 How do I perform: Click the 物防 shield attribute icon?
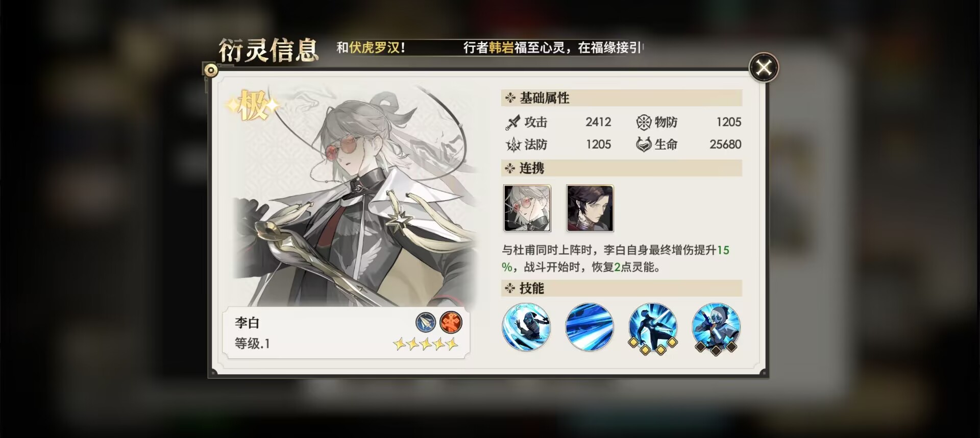644,122
